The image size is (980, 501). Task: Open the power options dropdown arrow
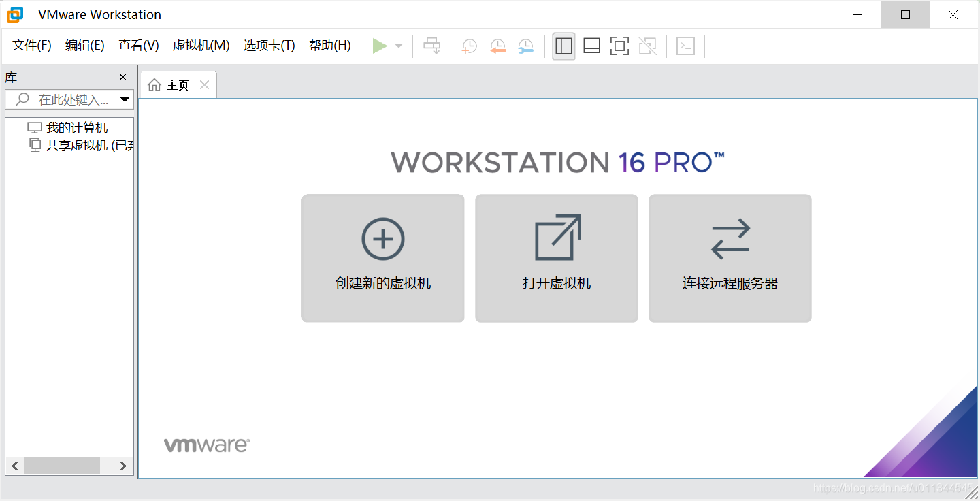click(x=399, y=46)
